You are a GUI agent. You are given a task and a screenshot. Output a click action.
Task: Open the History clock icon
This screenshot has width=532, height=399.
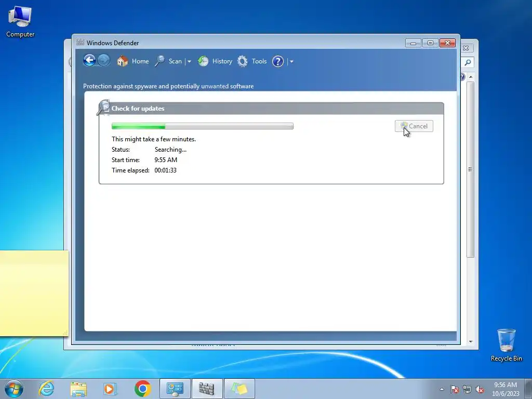(203, 61)
